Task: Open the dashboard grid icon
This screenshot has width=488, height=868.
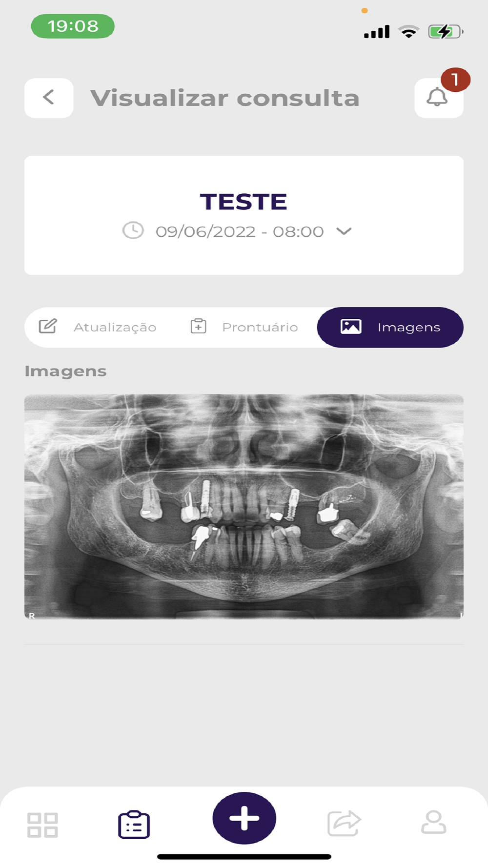Action: 42,825
